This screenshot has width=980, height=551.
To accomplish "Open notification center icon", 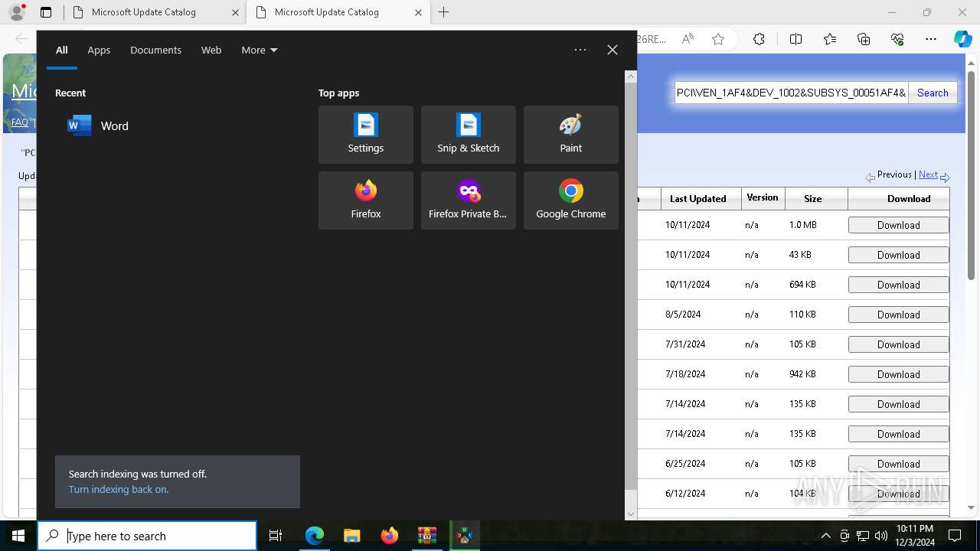I will pos(955,536).
